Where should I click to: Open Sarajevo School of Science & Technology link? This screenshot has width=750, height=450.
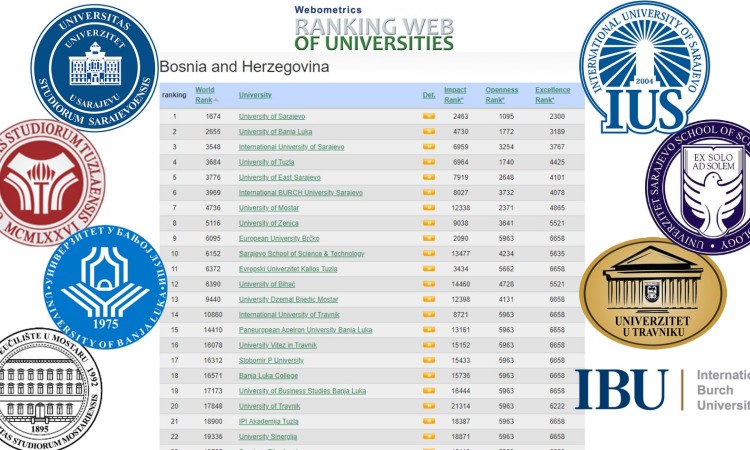coord(301,253)
